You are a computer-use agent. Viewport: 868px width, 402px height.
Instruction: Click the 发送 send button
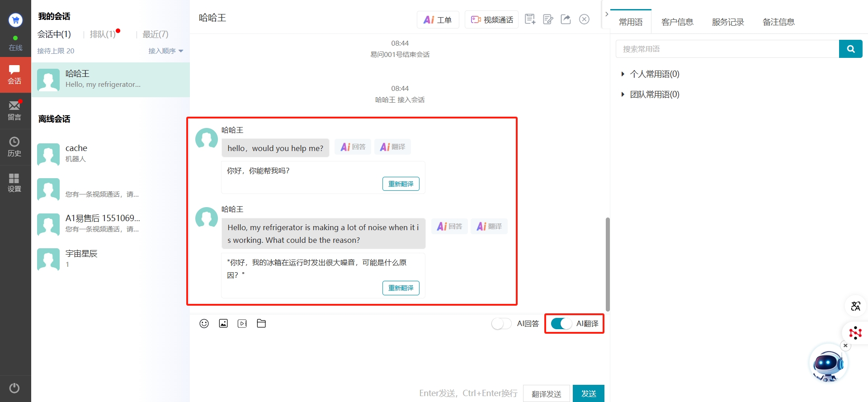(x=589, y=393)
